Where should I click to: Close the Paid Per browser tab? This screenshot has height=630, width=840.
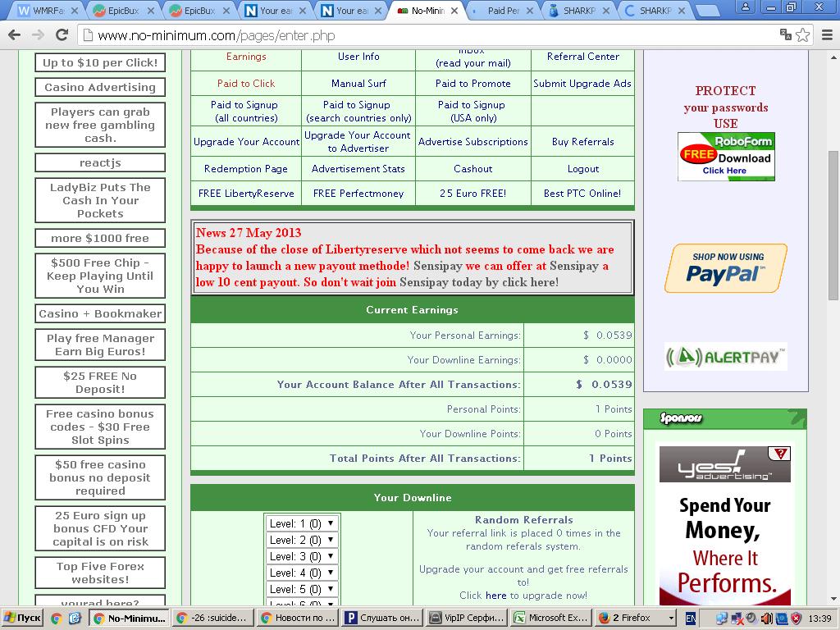[531, 10]
